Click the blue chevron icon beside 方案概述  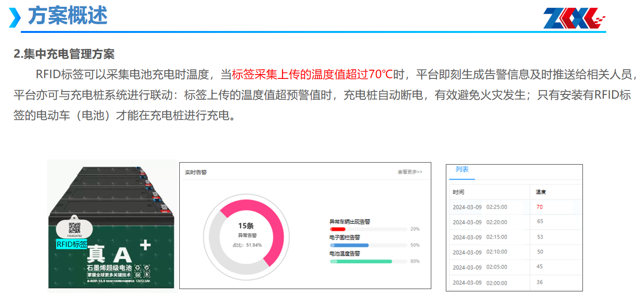(x=15, y=17)
